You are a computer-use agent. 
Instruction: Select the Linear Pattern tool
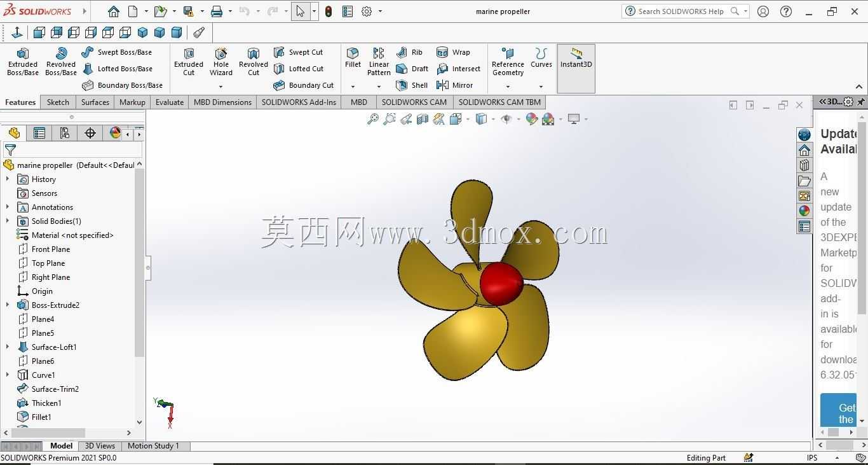pyautogui.click(x=379, y=62)
